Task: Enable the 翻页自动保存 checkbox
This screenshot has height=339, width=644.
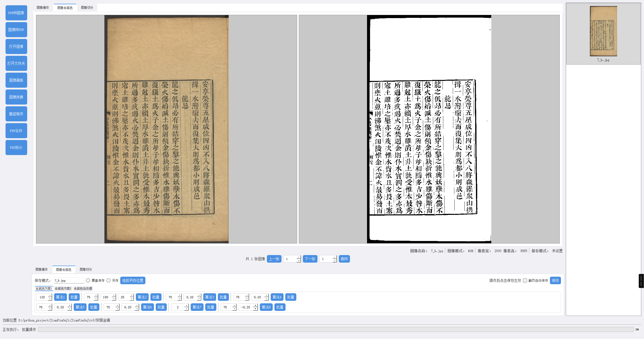Action: coord(525,280)
